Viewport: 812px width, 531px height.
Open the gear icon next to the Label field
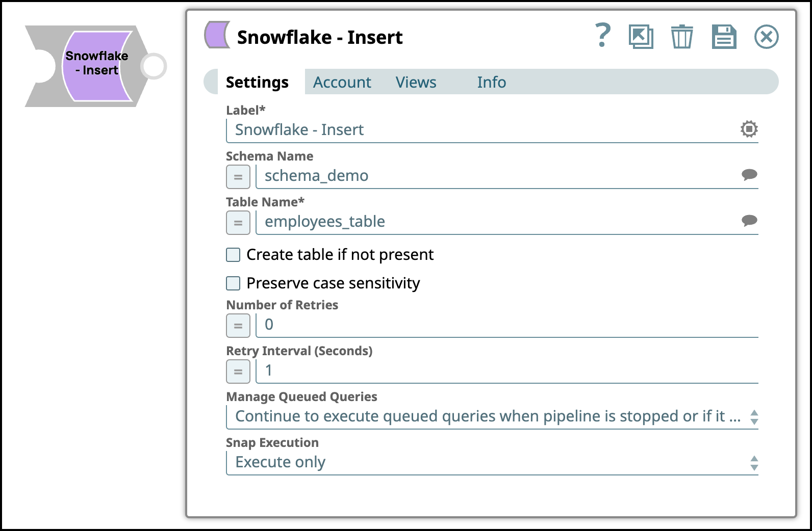pos(749,129)
